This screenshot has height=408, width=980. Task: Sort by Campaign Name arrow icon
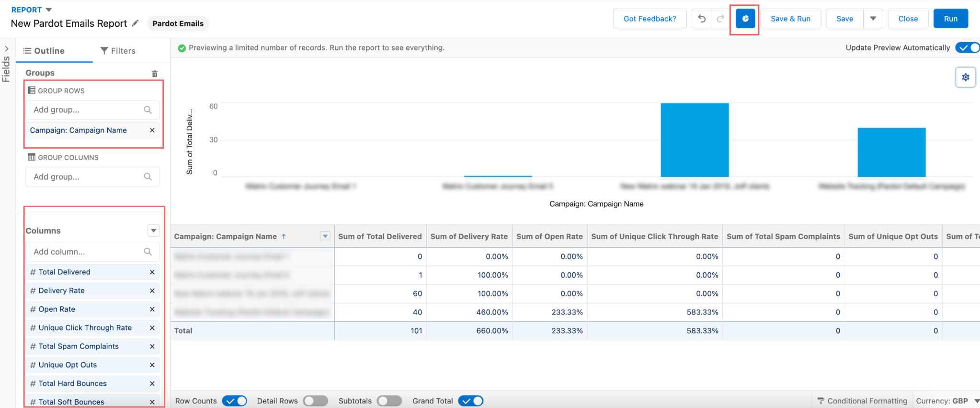coord(284,236)
